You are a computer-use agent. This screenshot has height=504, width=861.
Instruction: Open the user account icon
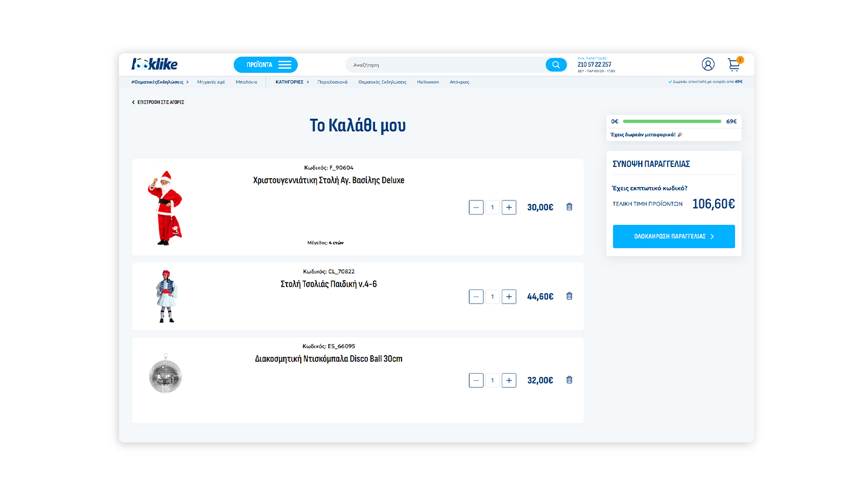(x=708, y=64)
